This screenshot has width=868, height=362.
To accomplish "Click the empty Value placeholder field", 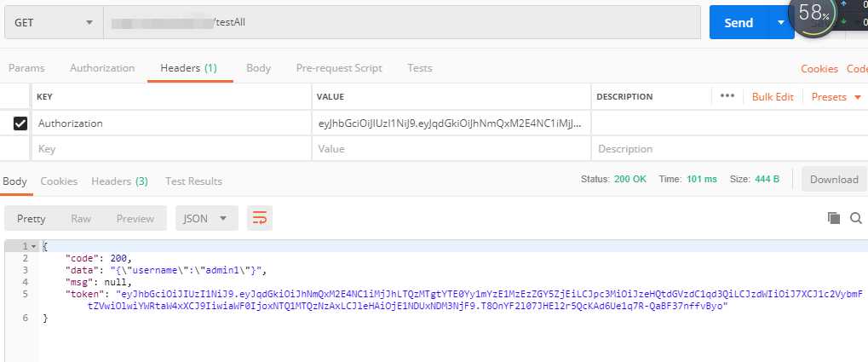I will tap(451, 149).
